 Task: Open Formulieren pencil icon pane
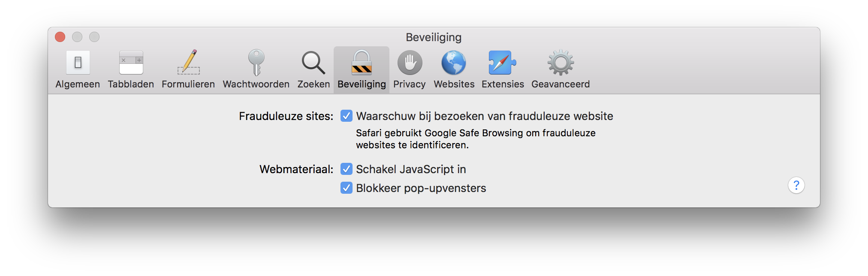pyautogui.click(x=188, y=63)
